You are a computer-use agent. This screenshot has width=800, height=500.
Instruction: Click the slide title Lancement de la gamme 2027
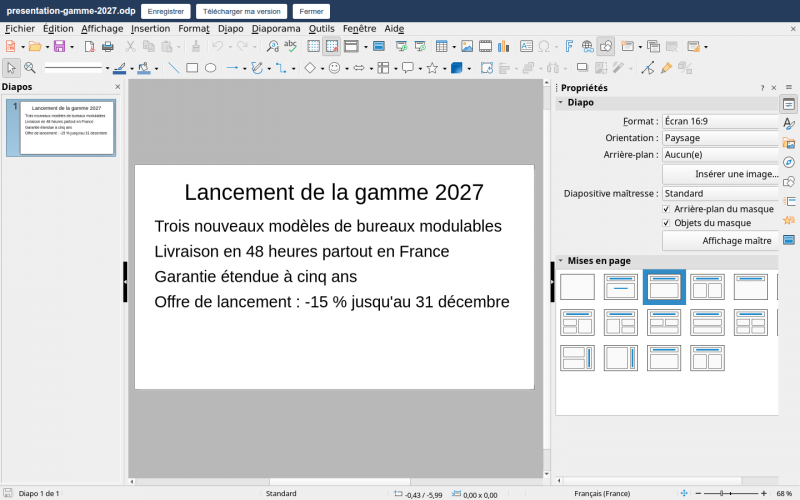tap(334, 192)
